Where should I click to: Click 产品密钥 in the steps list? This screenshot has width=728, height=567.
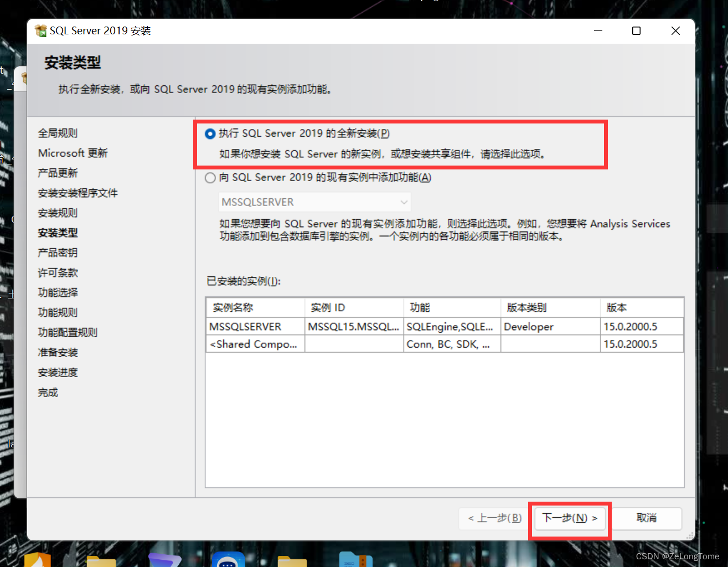[x=58, y=253]
